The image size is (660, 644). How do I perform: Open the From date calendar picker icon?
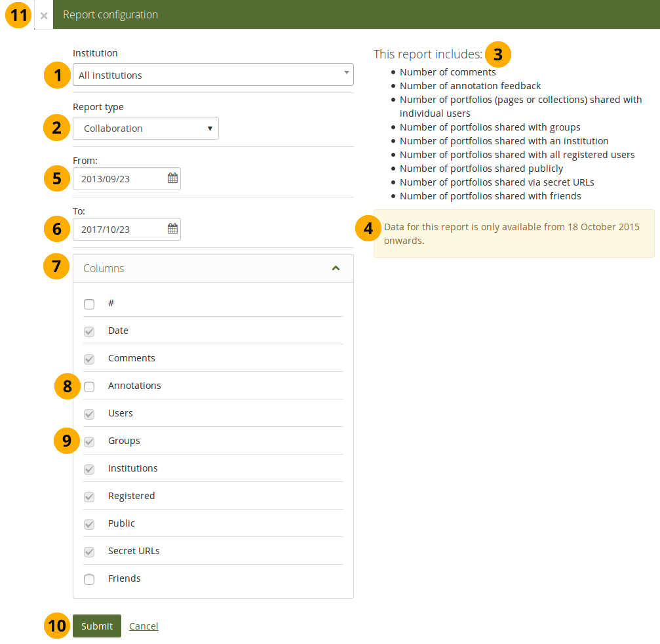(172, 178)
